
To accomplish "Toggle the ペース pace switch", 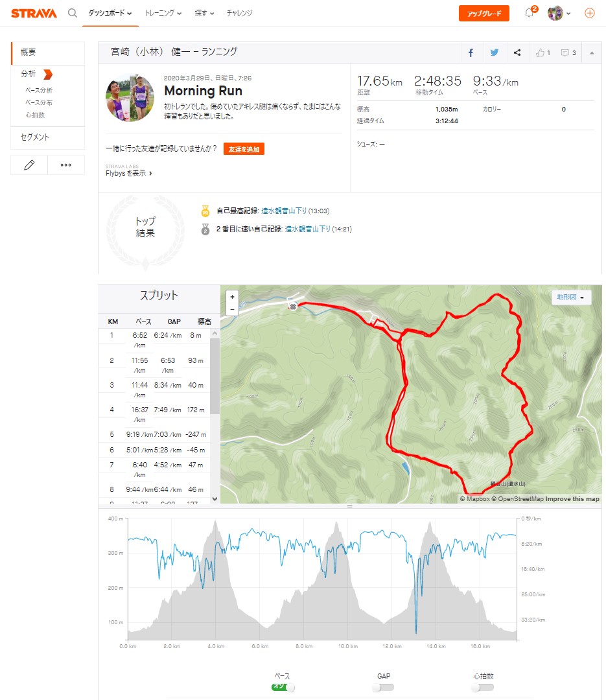I will click(x=283, y=687).
